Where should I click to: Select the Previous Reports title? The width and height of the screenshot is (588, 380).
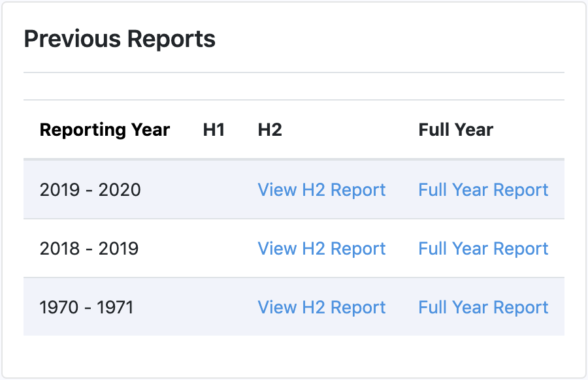(x=120, y=39)
